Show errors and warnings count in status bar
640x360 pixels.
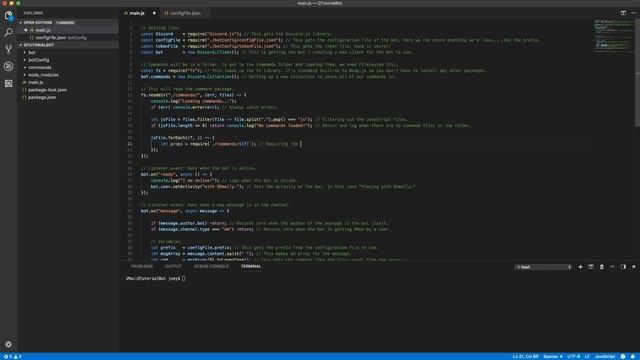point(12,356)
